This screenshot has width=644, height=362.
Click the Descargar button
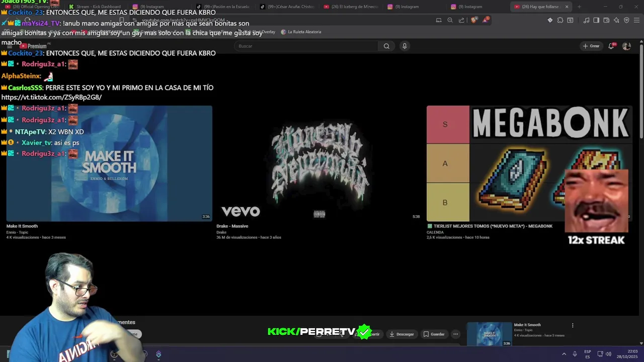click(x=401, y=334)
